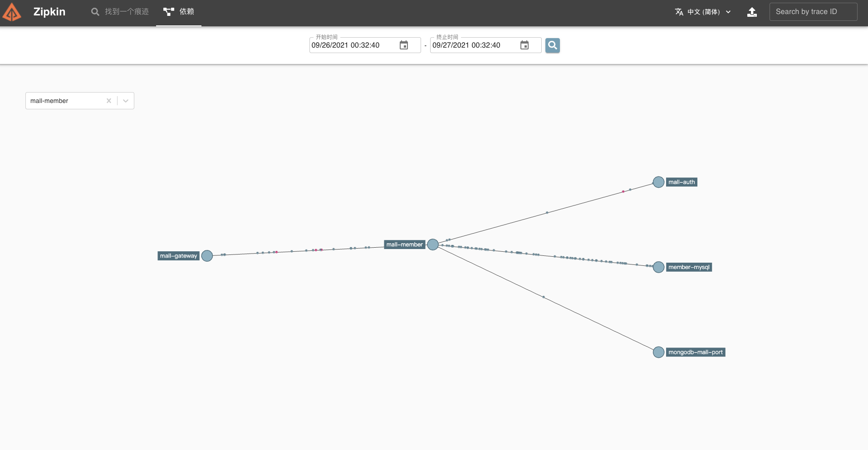Focus the Search by trace ID field
The image size is (868, 450).
[813, 12]
